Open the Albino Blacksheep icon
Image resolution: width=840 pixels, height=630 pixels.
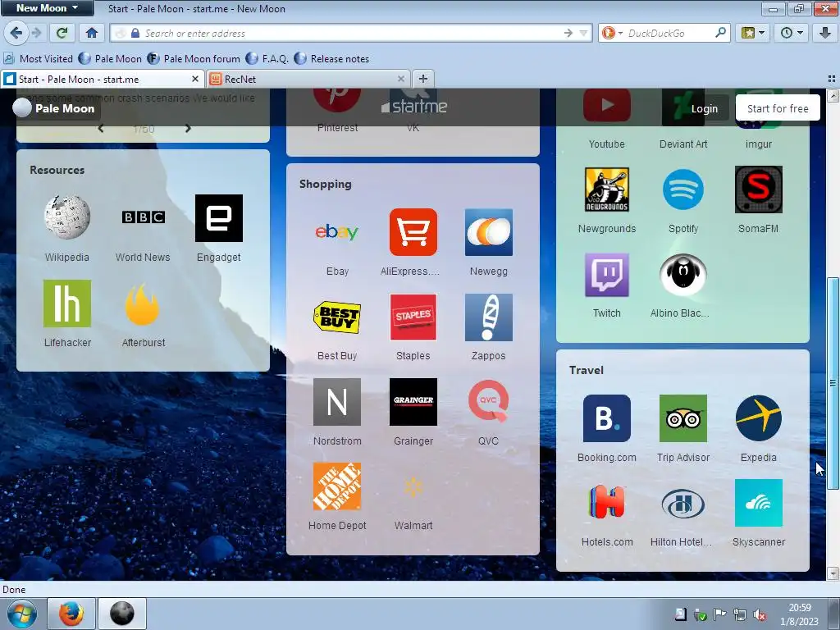point(683,275)
